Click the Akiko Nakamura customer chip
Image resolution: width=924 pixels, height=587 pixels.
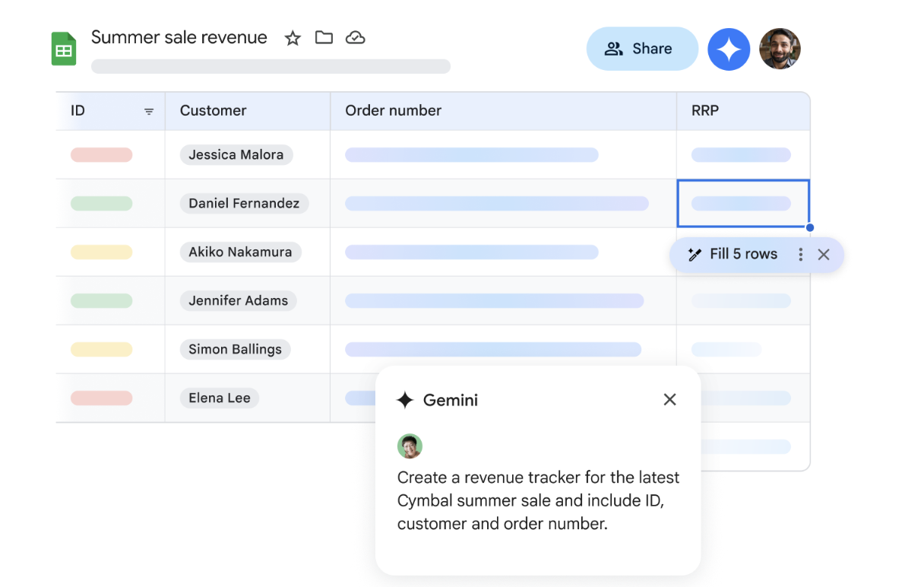[x=240, y=252]
